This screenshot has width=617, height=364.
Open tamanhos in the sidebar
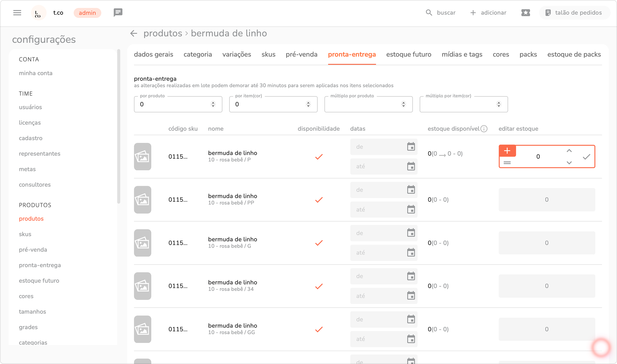(x=32, y=311)
